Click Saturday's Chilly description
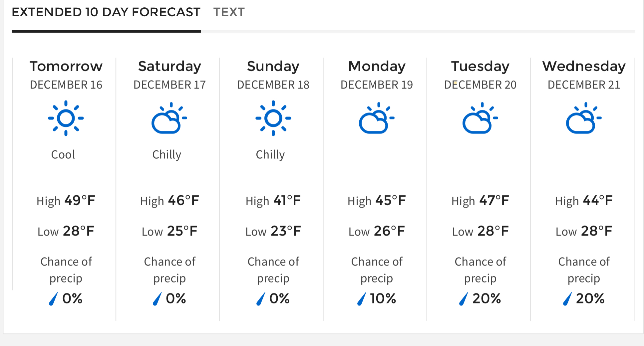Viewport: 644px width, 346px height. (x=166, y=155)
